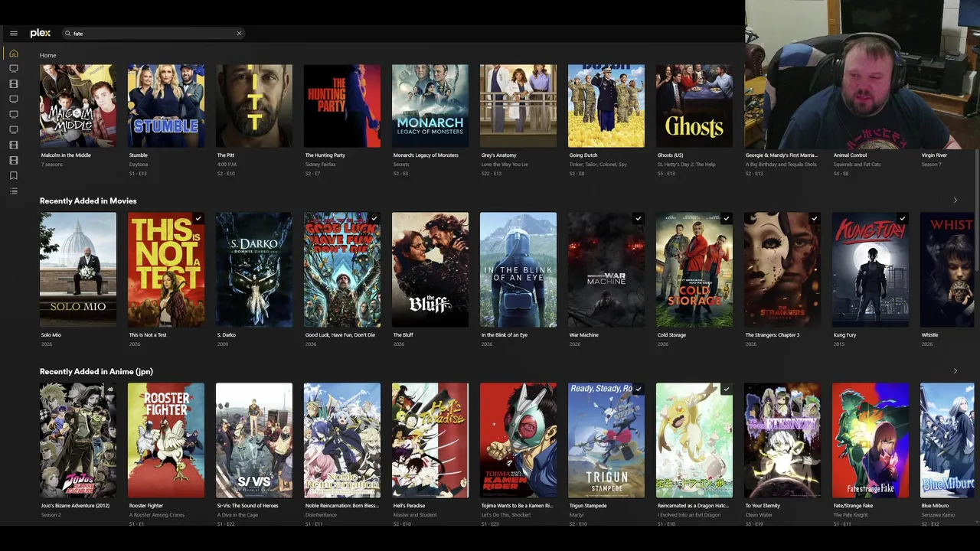Click the 'Kung Fury' title text
This screenshot has height=551, width=980.
tap(844, 335)
